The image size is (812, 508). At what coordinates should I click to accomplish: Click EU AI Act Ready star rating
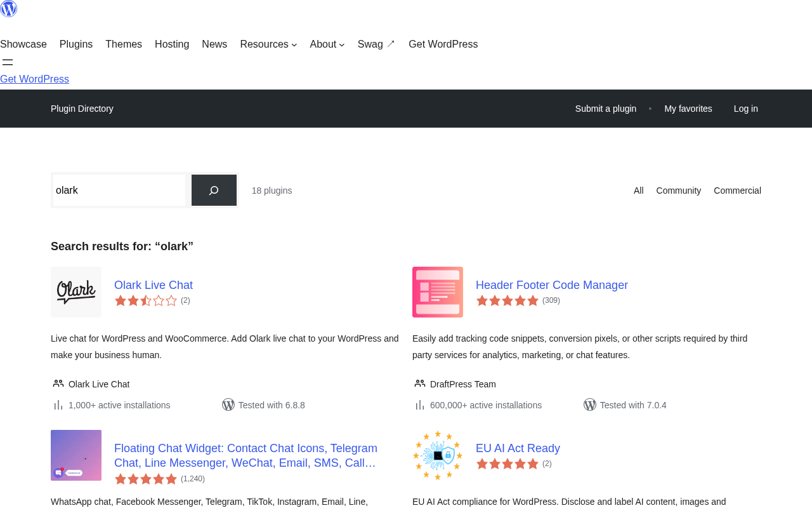coord(507,464)
